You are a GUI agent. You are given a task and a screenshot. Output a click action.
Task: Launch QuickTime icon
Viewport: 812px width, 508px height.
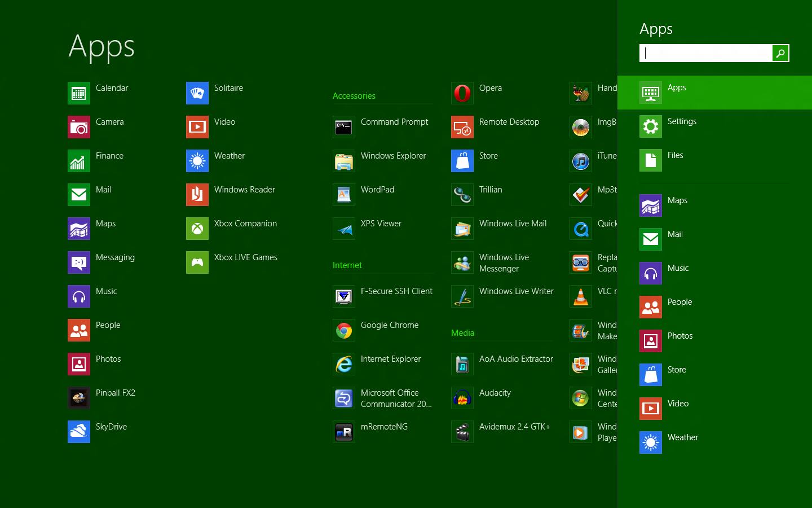coord(581,229)
